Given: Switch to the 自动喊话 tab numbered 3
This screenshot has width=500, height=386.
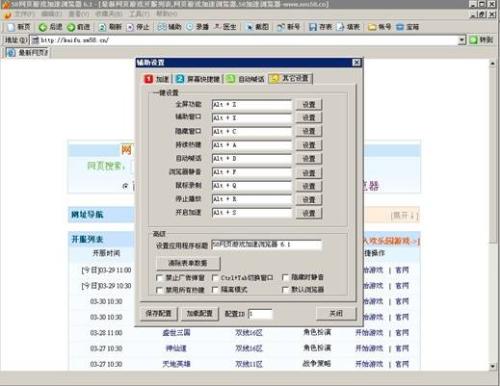Looking at the screenshot, I should pos(245,79).
